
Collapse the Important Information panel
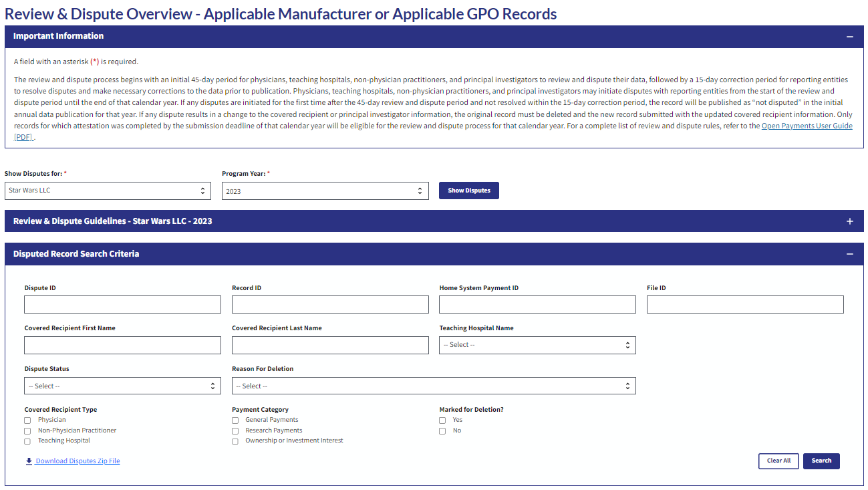(x=849, y=37)
